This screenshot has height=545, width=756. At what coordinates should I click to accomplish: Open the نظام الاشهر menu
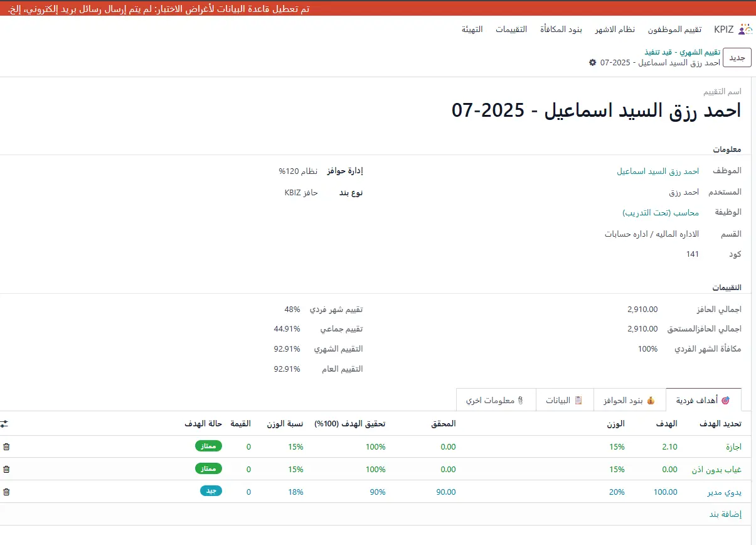[615, 30]
